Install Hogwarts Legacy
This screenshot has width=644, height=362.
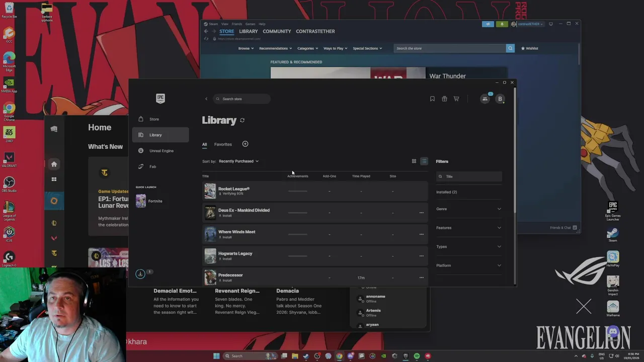click(225, 259)
